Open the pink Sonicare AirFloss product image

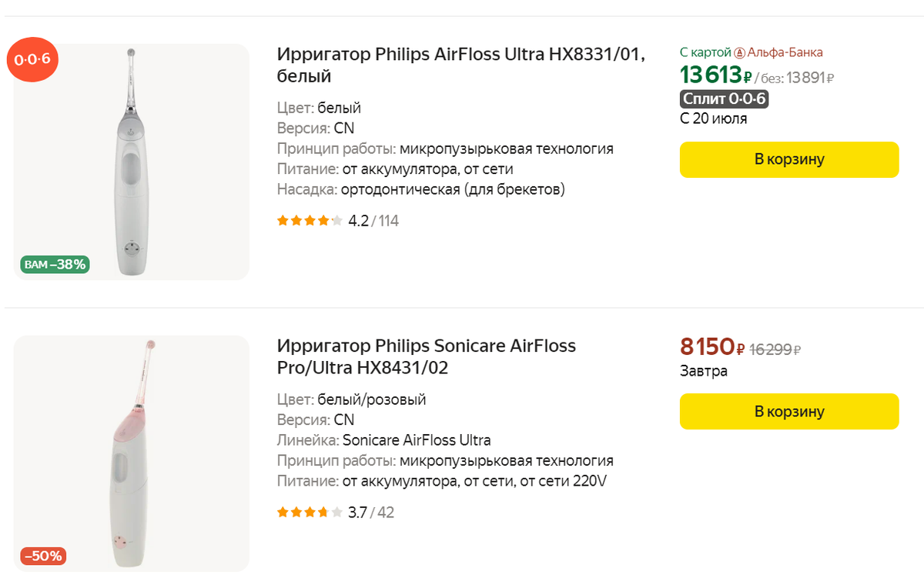point(132,454)
